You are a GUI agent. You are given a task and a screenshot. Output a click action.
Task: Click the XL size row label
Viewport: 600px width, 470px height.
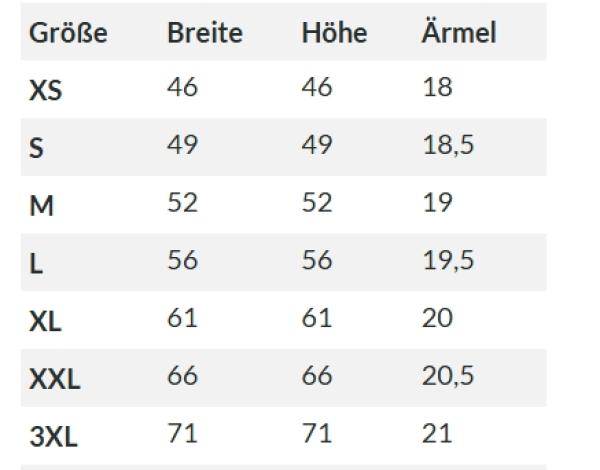46,322
